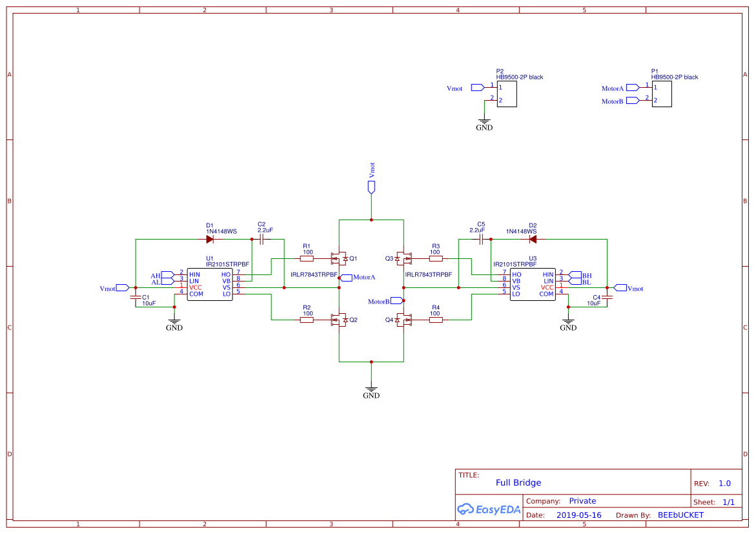Select MOSFET Q1 IRLR7843TRPBF symbol

tap(337, 258)
